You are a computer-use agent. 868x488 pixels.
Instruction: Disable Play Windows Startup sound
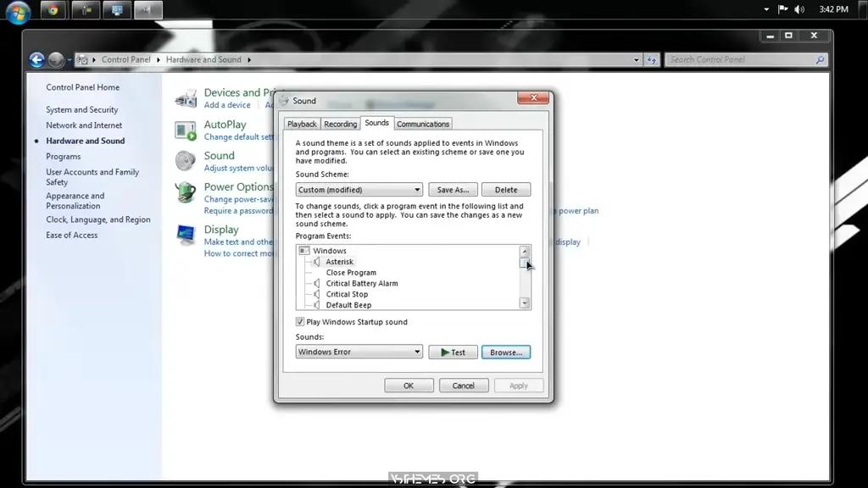[x=300, y=322]
